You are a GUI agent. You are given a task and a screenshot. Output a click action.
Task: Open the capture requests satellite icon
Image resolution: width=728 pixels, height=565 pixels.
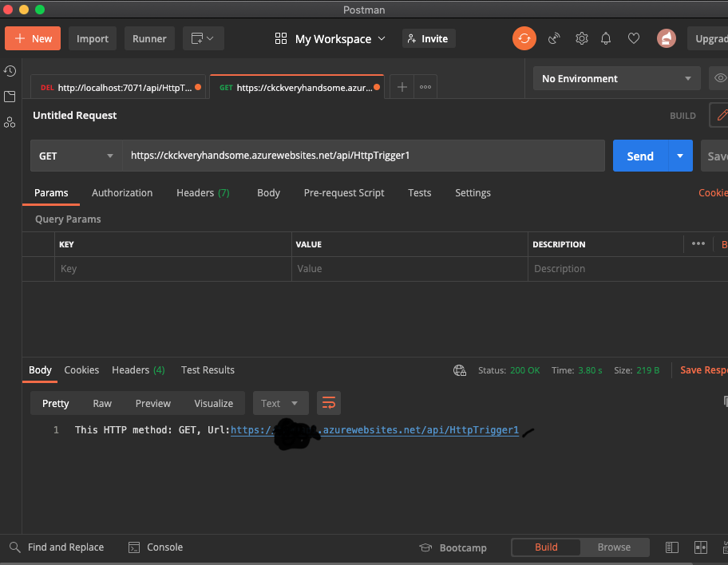pyautogui.click(x=553, y=38)
